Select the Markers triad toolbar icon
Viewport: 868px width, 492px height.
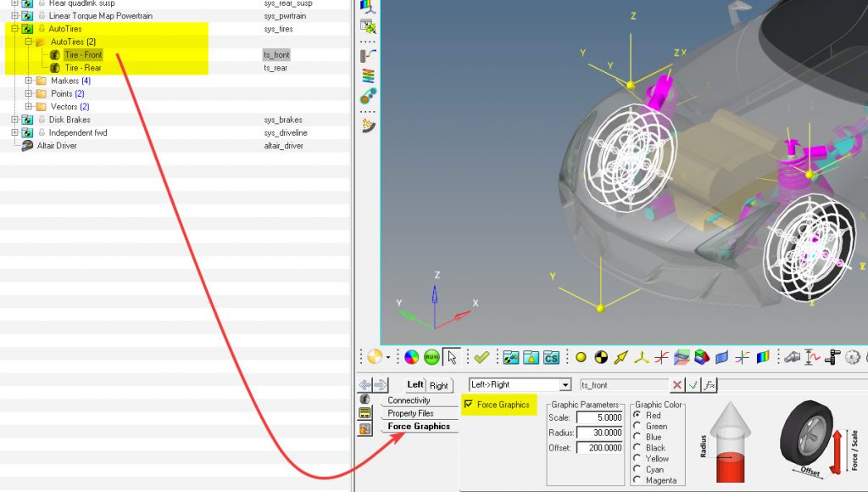click(642, 358)
